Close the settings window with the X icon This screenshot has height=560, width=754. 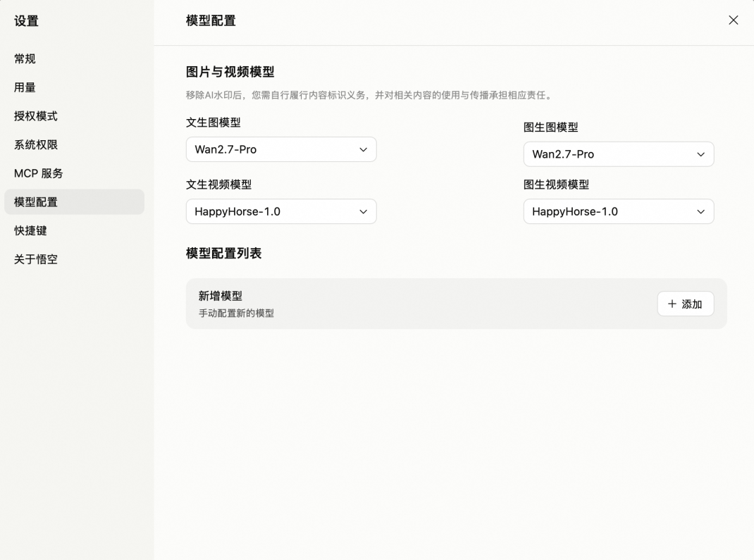click(x=734, y=20)
